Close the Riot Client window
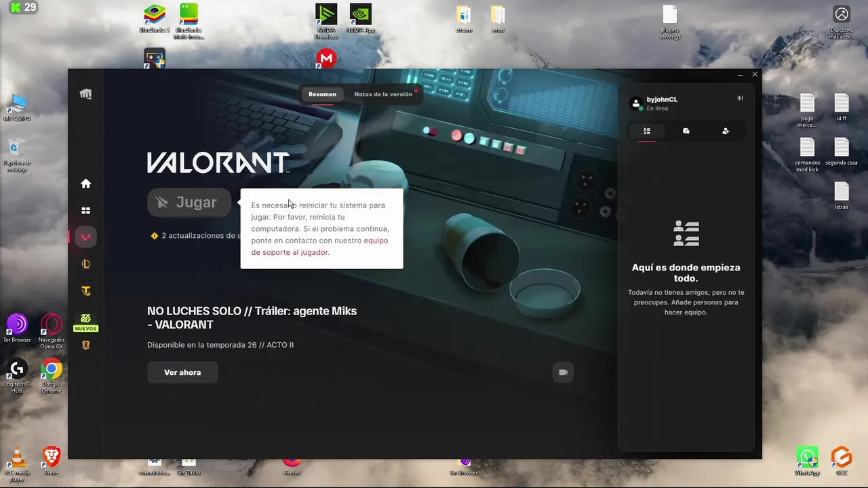Screen dimensions: 868x488 tap(755, 75)
